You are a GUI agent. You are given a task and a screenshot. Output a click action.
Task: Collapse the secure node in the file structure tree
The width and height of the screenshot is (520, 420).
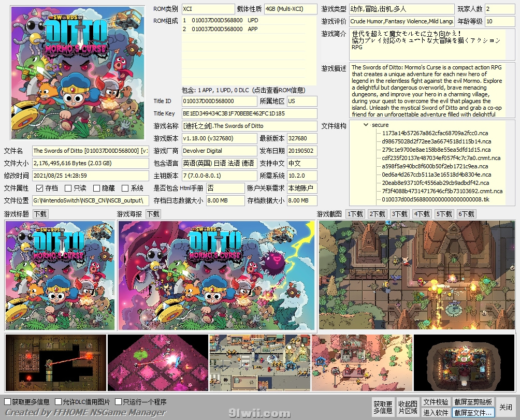(x=366, y=125)
